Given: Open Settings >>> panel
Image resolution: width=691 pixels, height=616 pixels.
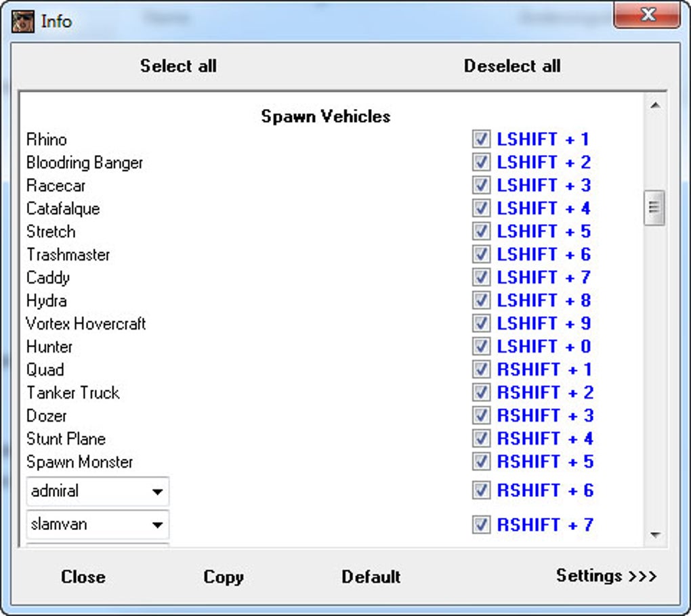Looking at the screenshot, I should coord(606,575).
